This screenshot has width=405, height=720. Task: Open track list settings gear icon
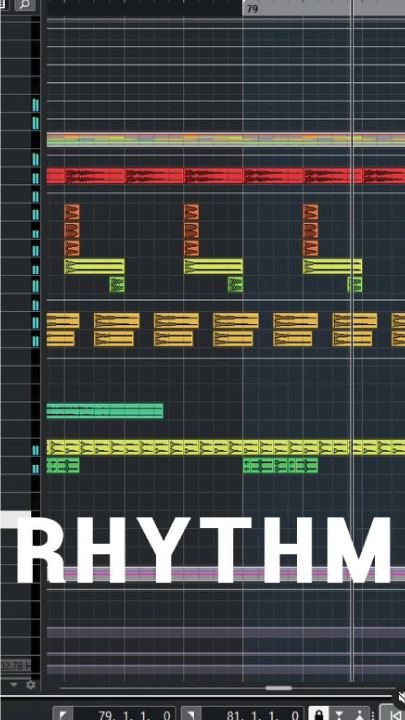(31, 685)
